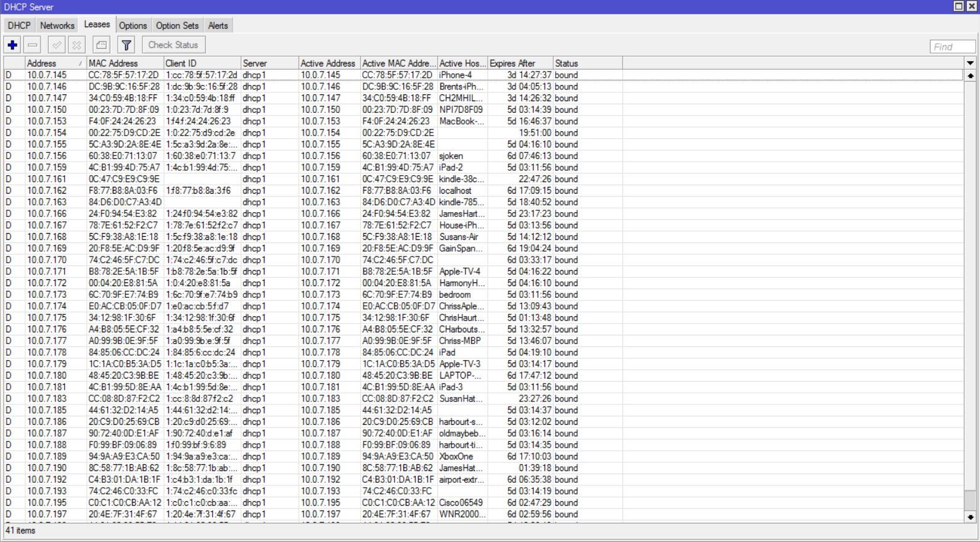980x542 pixels.
Task: Switch to Networks tab
Action: click(x=57, y=25)
